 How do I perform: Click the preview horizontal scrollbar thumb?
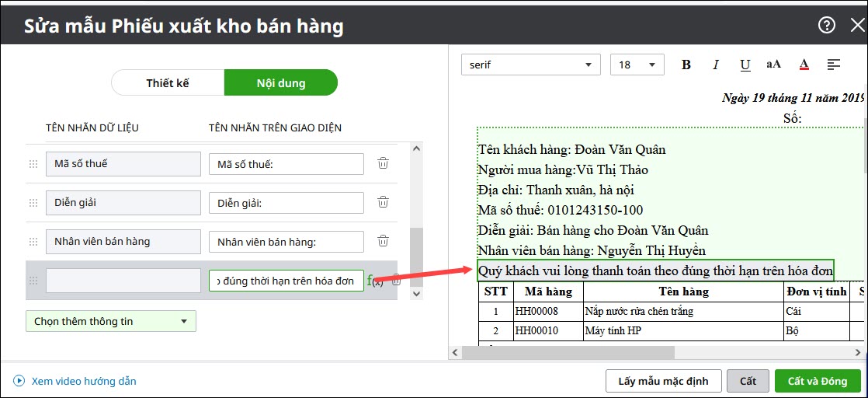(x=568, y=352)
